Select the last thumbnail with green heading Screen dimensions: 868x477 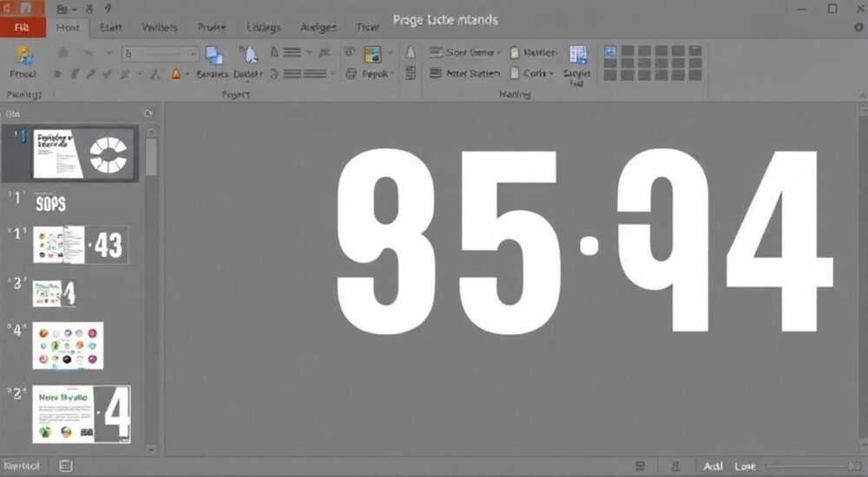click(82, 415)
